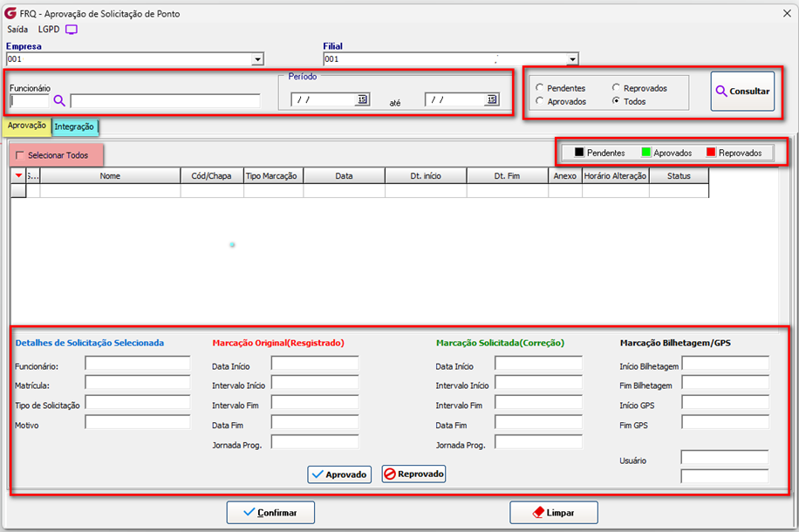Click the Nome column header

point(110,176)
